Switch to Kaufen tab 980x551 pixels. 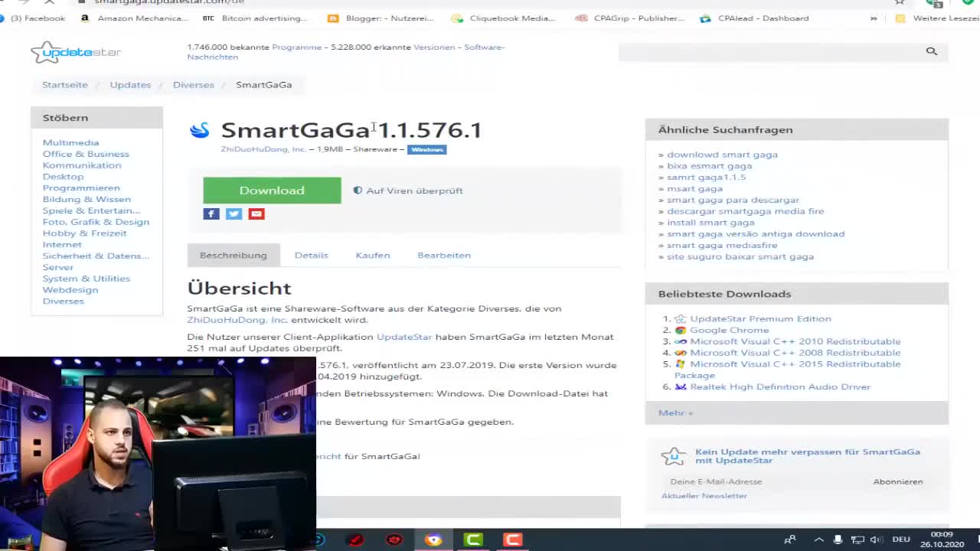pyautogui.click(x=373, y=255)
